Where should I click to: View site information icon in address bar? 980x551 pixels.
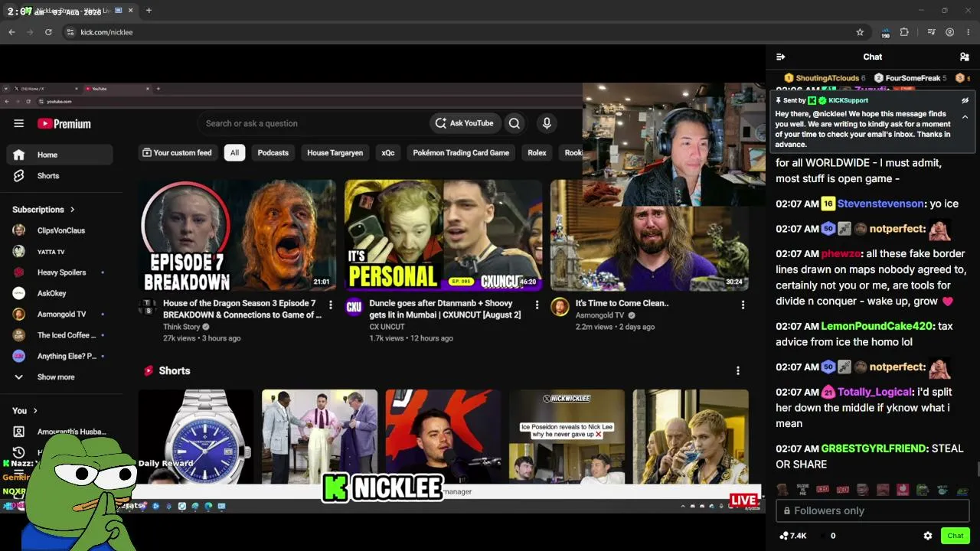pos(70,32)
